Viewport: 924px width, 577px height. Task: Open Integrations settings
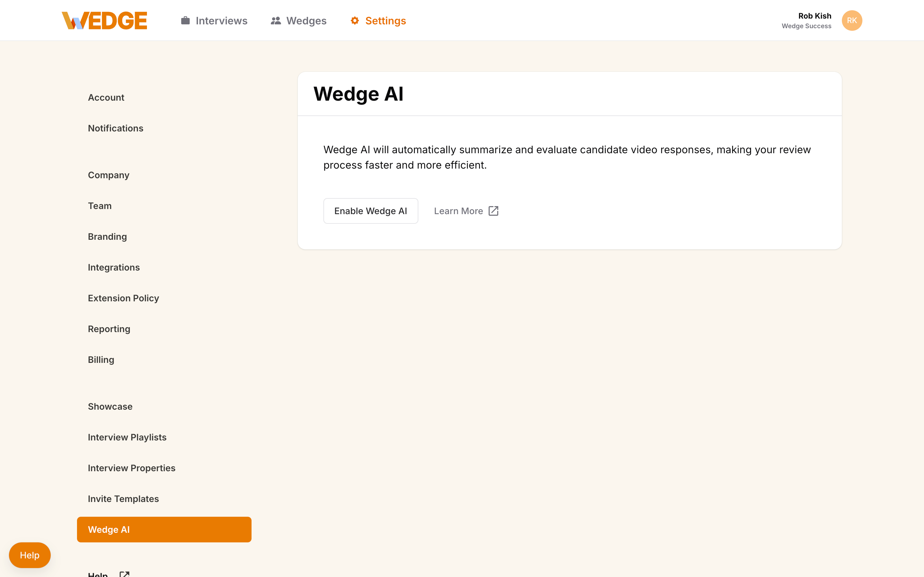click(x=114, y=268)
